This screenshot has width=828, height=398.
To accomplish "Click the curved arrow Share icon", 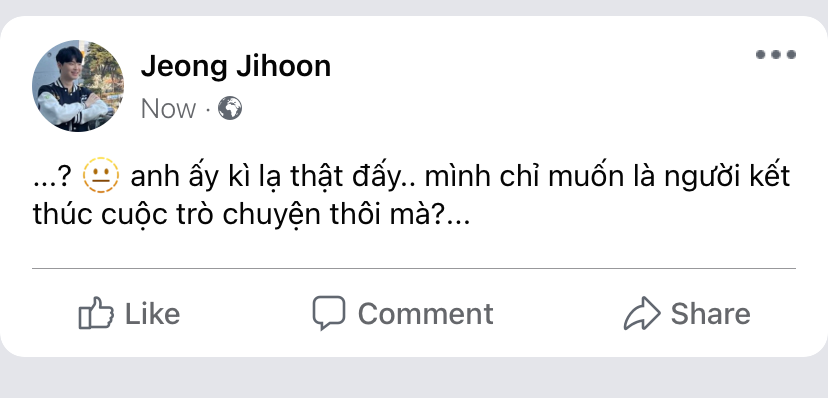I will pos(642,314).
